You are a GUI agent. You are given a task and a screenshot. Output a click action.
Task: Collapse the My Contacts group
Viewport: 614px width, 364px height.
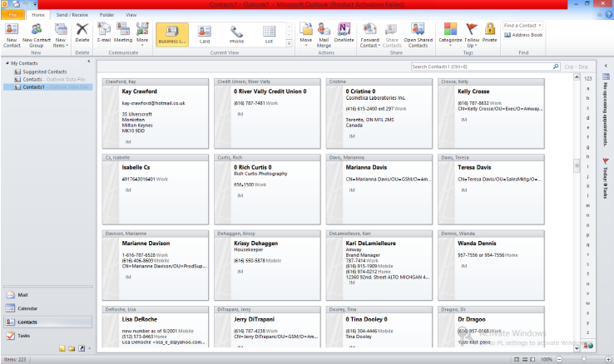tap(7, 63)
